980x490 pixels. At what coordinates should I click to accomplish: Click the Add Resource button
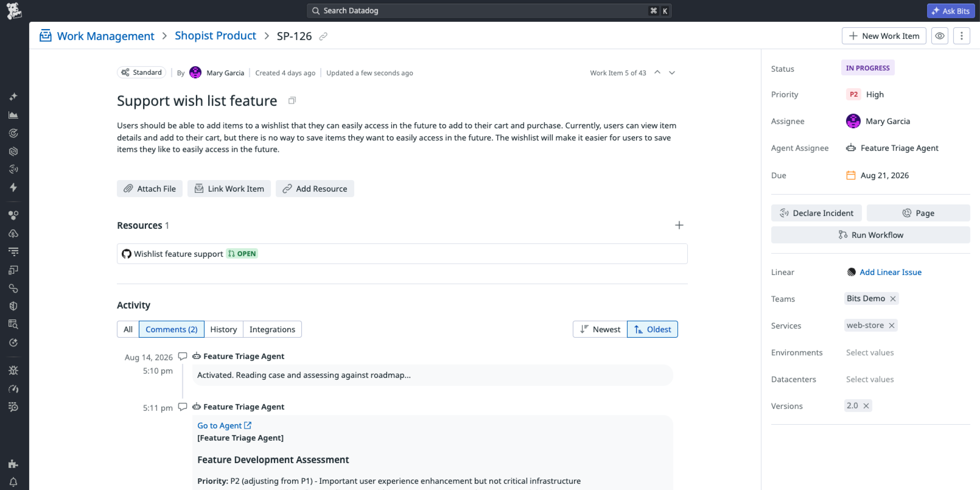coord(315,188)
